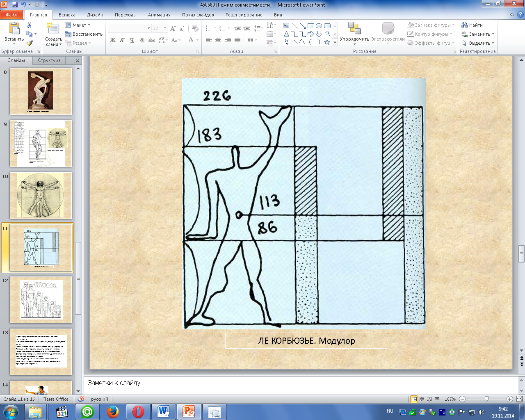Decrease font size with the small A icon

(182, 28)
